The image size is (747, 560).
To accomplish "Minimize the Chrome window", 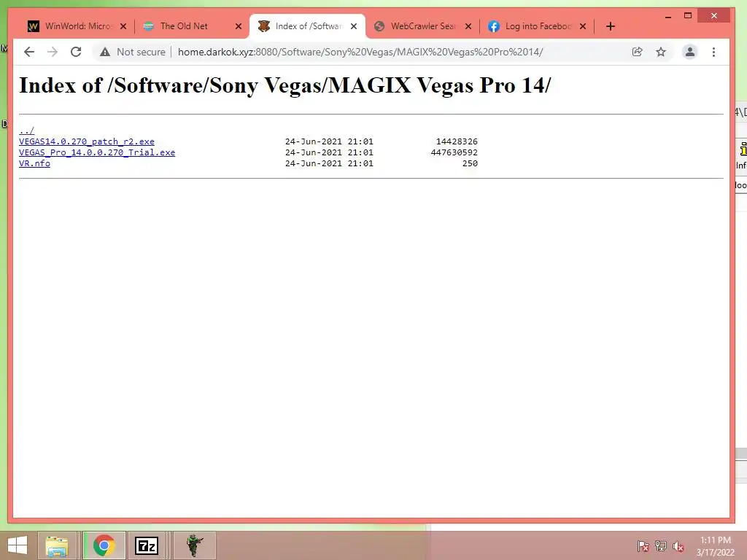I will tap(668, 16).
